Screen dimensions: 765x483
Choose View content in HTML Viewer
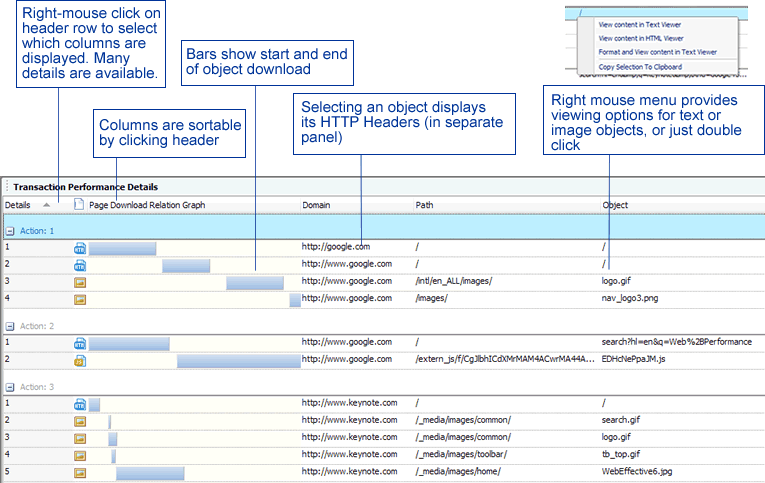coord(641,38)
